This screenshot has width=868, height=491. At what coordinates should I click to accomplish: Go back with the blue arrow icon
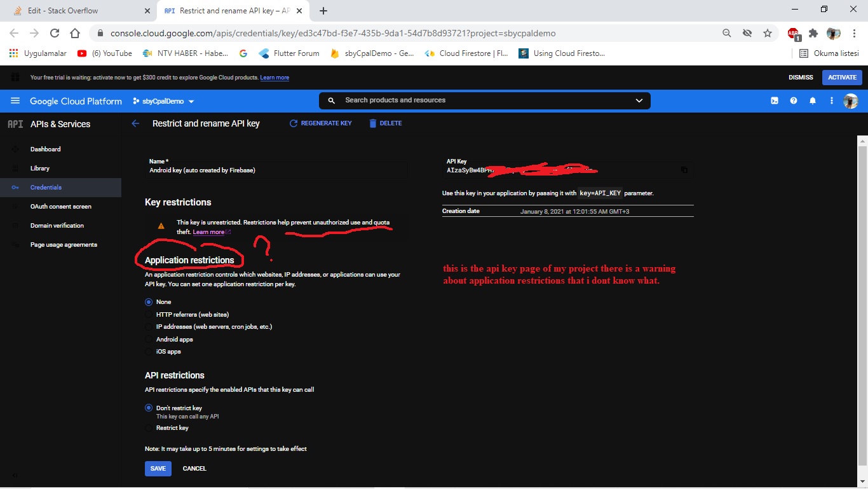tap(135, 123)
